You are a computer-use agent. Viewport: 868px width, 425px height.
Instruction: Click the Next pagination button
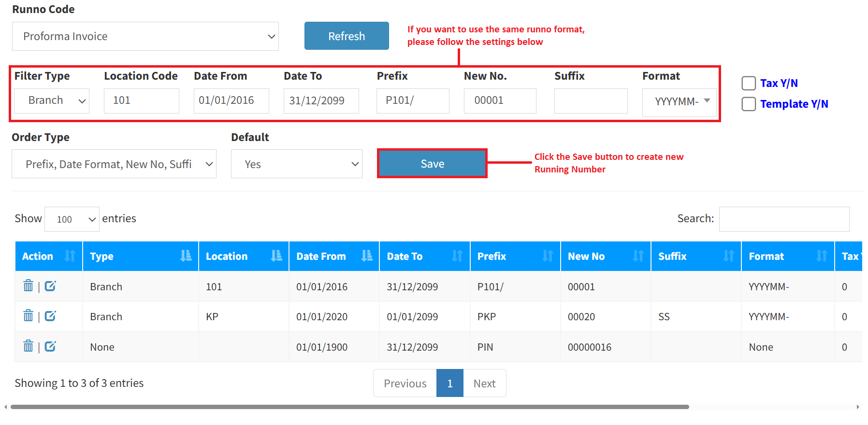click(x=484, y=383)
